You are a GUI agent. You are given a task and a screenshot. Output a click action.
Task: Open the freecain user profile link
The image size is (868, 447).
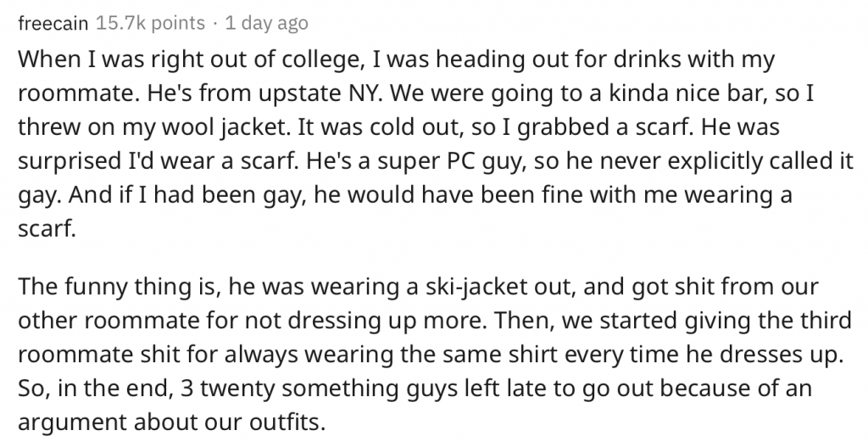tap(51, 24)
